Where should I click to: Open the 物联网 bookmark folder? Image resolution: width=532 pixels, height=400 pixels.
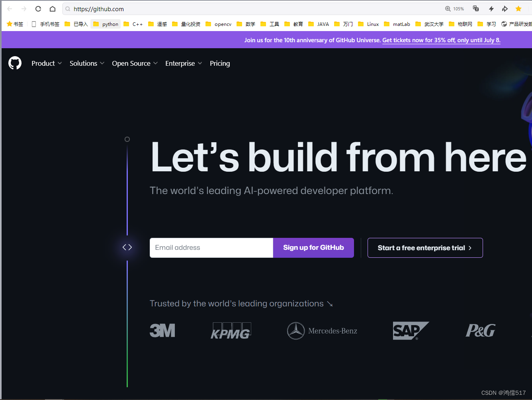460,24
